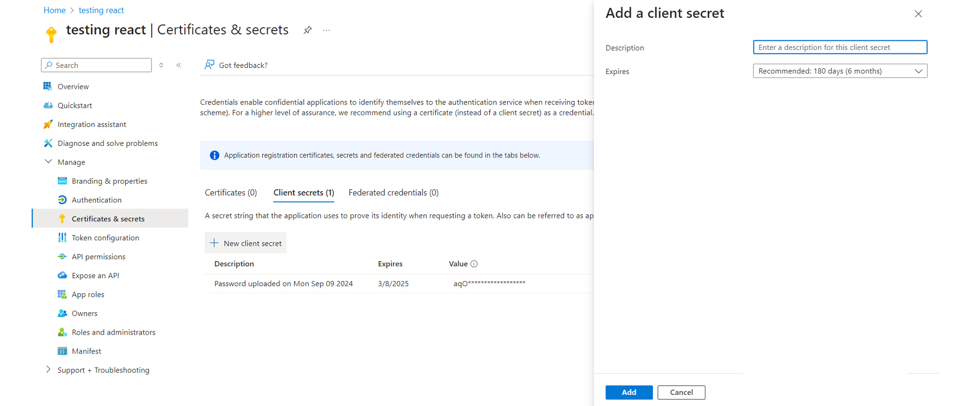Click New client secret button
This screenshot has width=980, height=406.
point(246,243)
